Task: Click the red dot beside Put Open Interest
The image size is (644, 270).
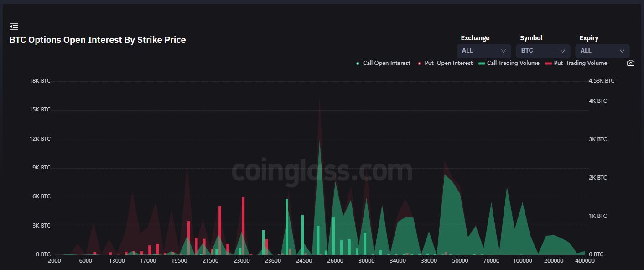Action: click(x=419, y=64)
